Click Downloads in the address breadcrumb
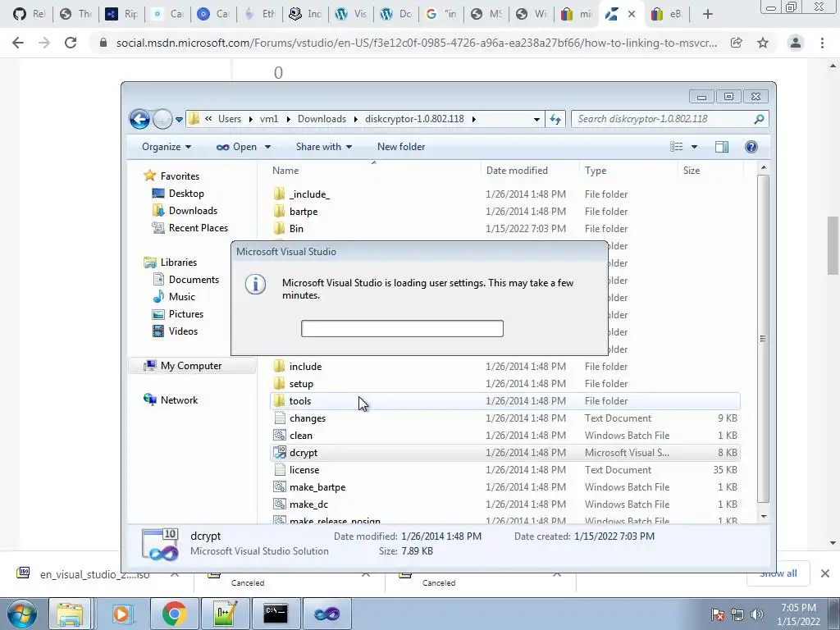Viewport: 840px width, 630px height. pos(322,119)
